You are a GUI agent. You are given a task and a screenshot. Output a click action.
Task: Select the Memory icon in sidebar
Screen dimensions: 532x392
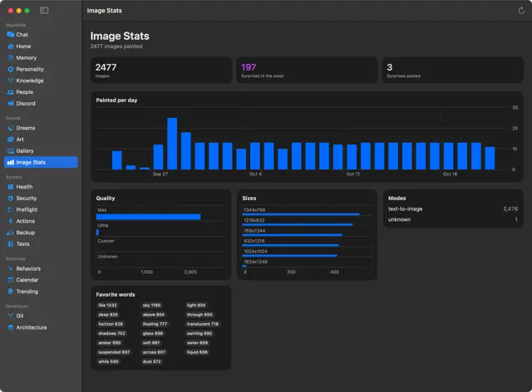[11, 57]
